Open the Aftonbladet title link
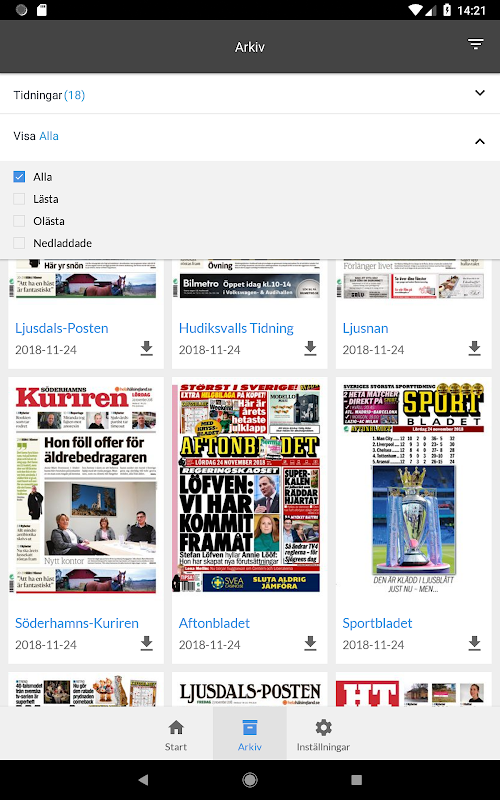Viewport: 500px width, 800px height. 214,623
